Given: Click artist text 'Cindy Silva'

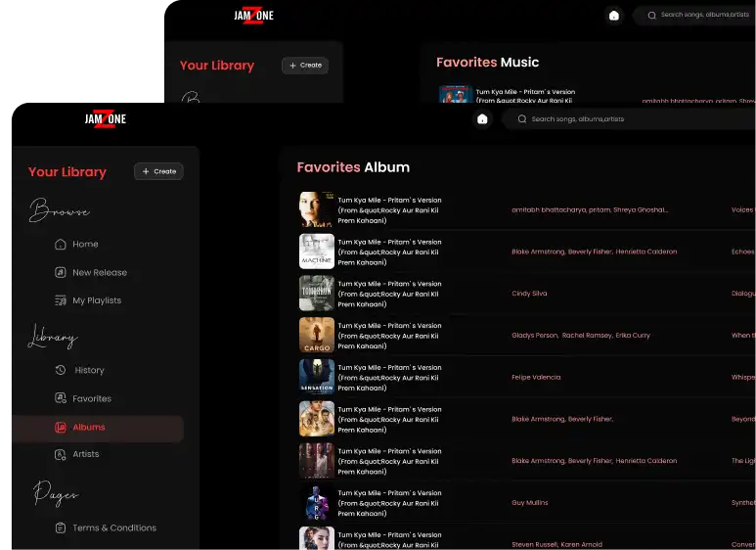Looking at the screenshot, I should click(529, 294).
